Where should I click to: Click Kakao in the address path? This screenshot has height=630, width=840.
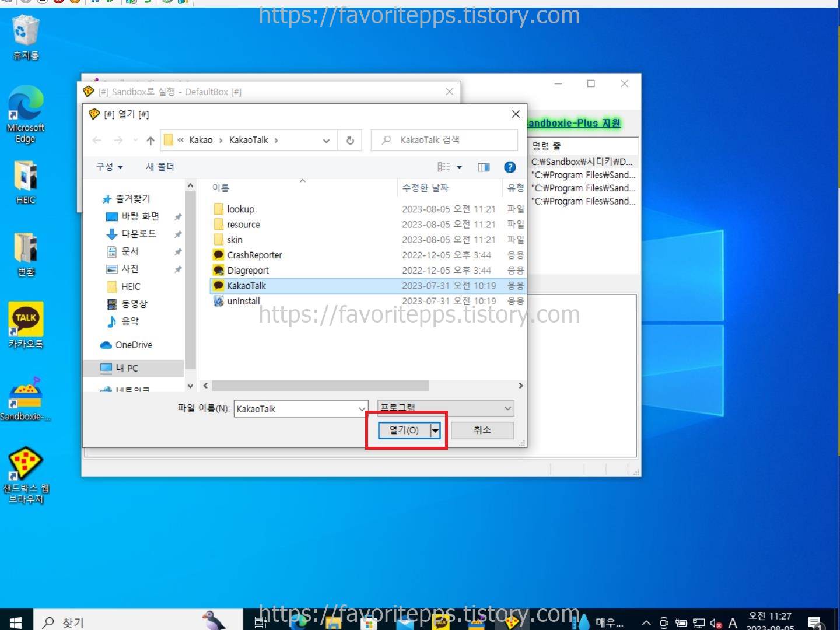click(201, 140)
